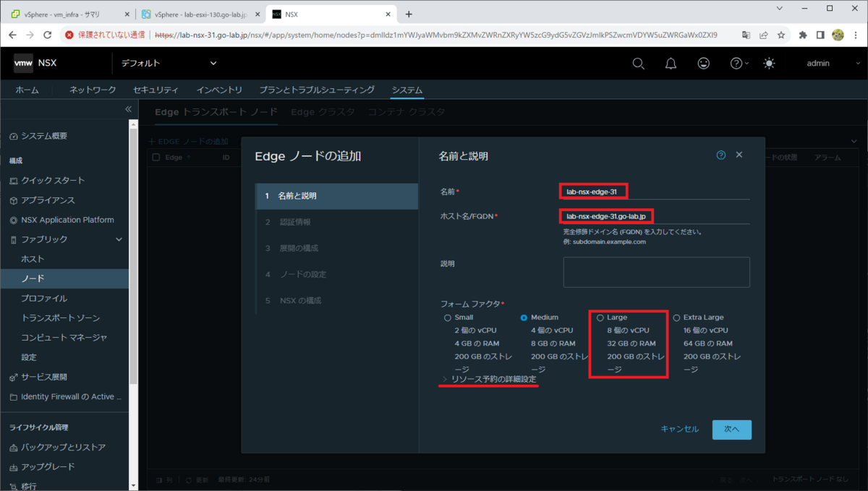The image size is (868, 491).
Task: Open the help question mark menu
Action: [738, 64]
